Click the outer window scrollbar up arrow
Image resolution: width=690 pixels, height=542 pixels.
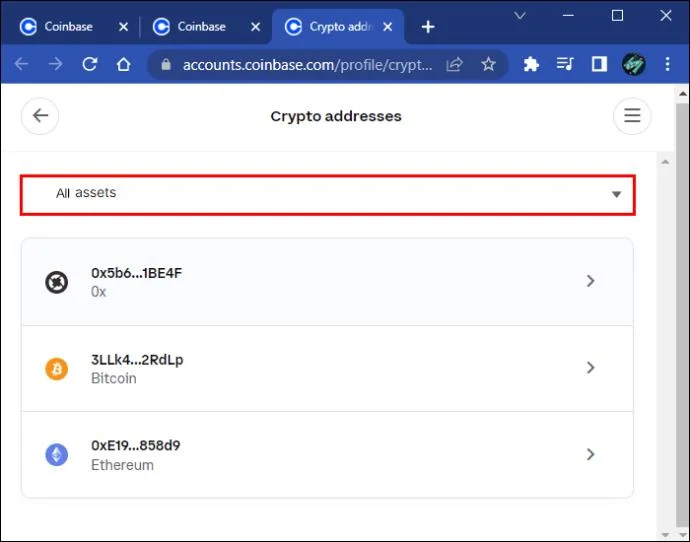pyautogui.click(x=683, y=94)
